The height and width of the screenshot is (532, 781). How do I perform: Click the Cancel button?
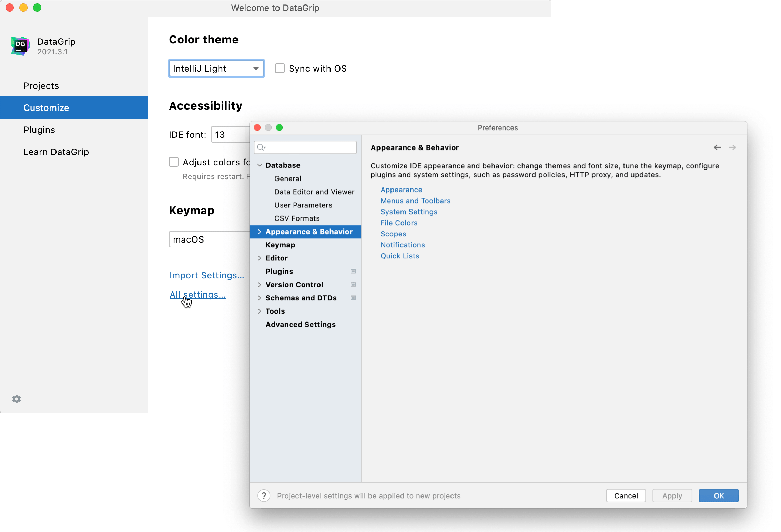pos(626,496)
